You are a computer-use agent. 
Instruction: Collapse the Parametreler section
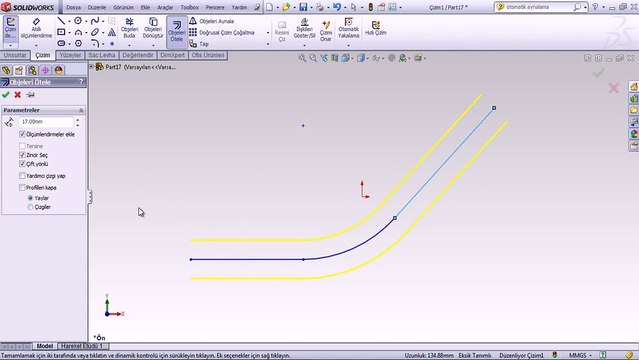pyautogui.click(x=81, y=110)
